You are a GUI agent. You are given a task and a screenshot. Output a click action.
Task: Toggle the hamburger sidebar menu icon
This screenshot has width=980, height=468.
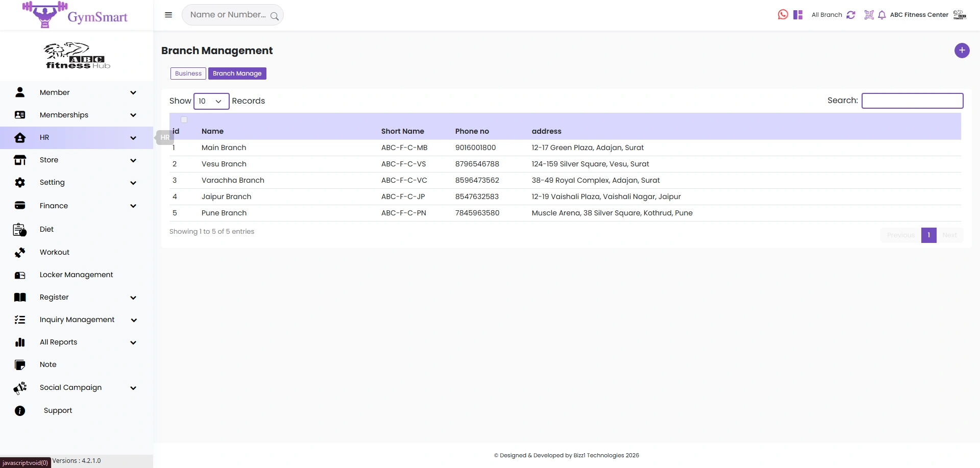pos(168,15)
